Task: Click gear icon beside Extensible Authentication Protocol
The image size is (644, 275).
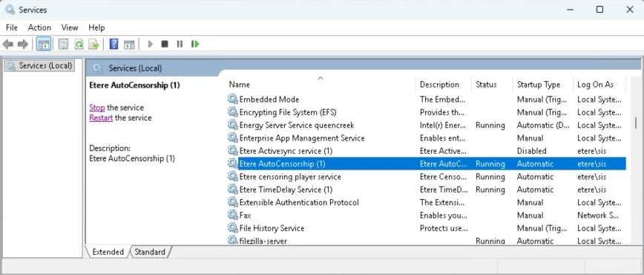Action: click(233, 202)
